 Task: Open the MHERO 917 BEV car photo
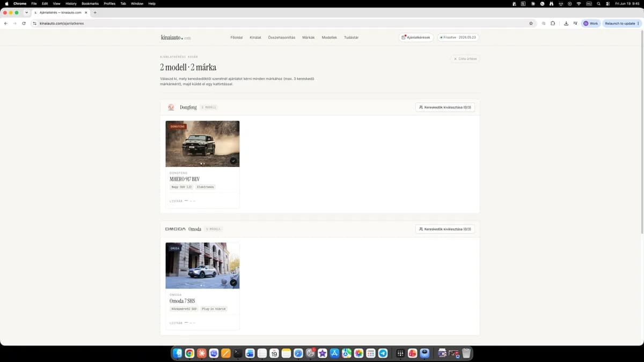pyautogui.click(x=202, y=144)
